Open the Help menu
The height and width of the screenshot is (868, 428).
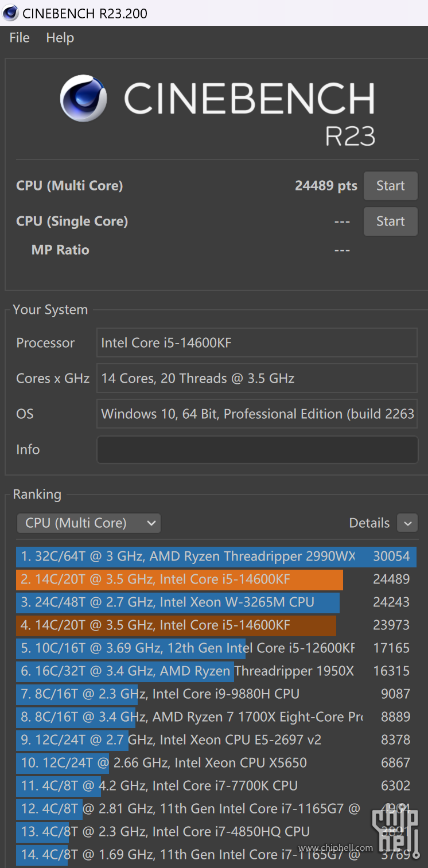click(x=60, y=38)
